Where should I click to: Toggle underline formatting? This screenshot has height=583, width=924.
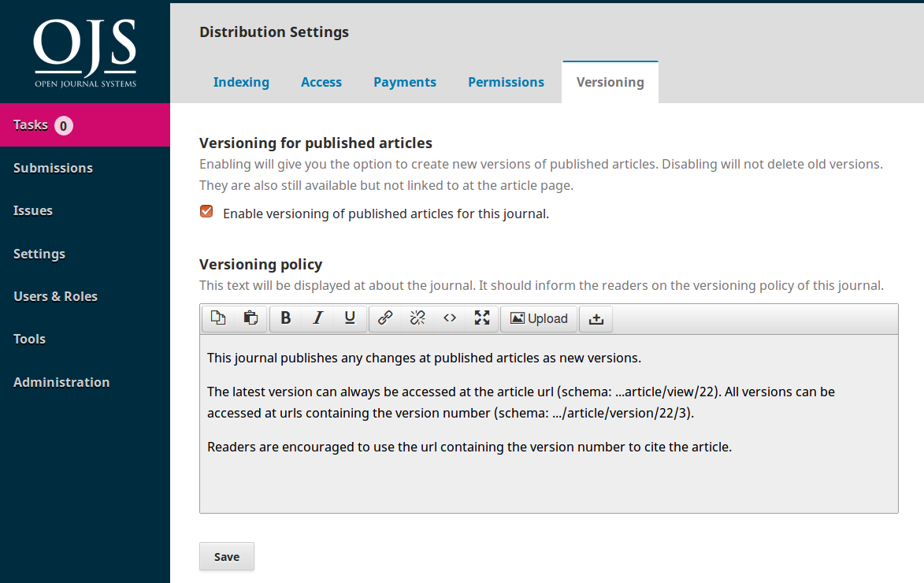pyautogui.click(x=350, y=318)
